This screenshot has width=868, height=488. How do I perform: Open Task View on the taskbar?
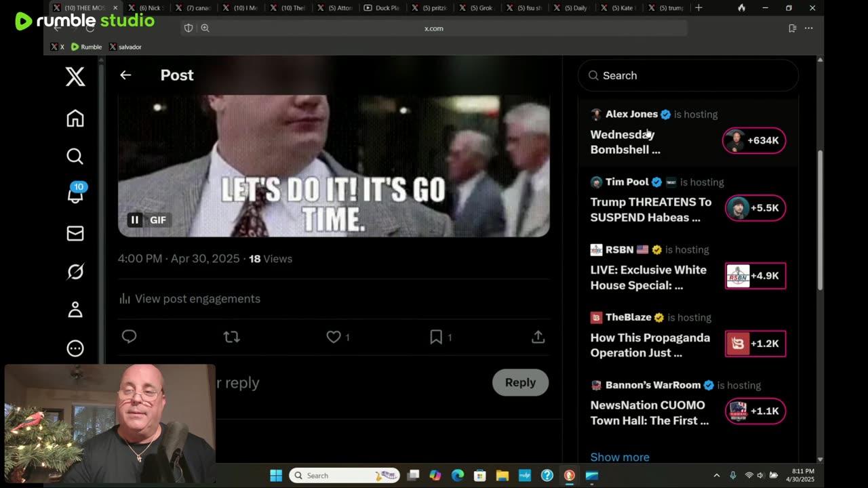click(413, 475)
